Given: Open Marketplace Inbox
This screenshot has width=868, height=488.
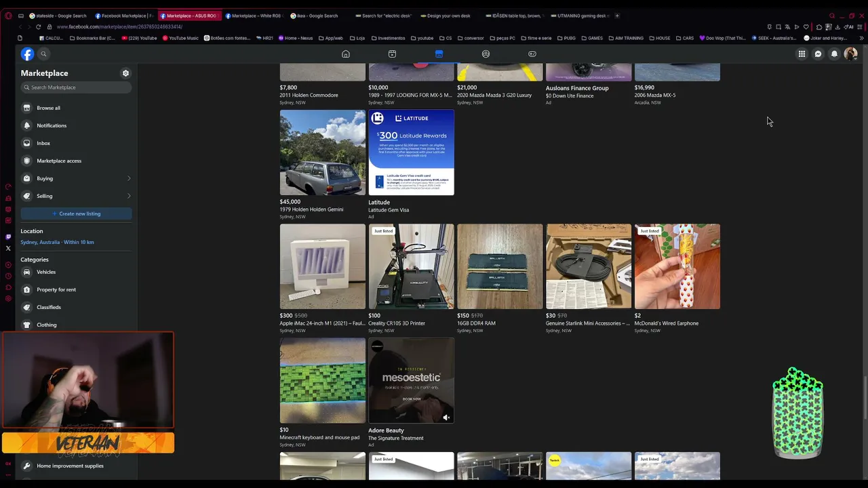Looking at the screenshot, I should pyautogui.click(x=76, y=143).
